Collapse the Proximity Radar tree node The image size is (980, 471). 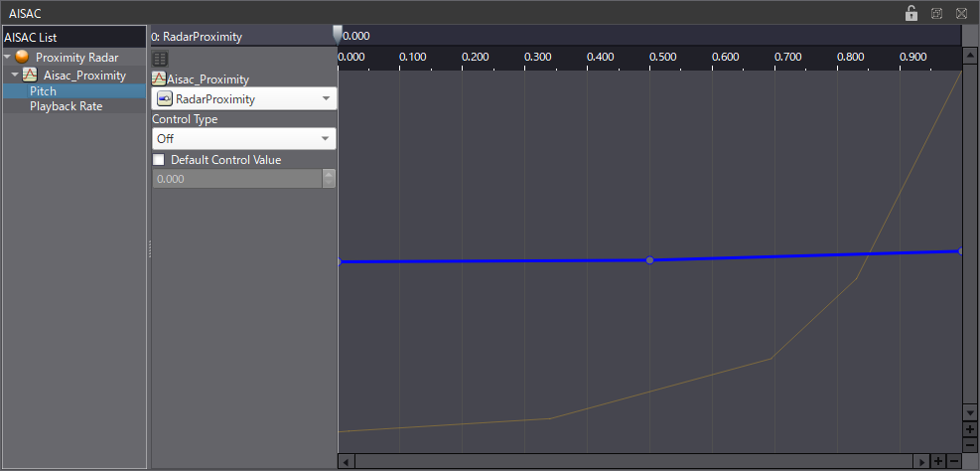point(7,57)
